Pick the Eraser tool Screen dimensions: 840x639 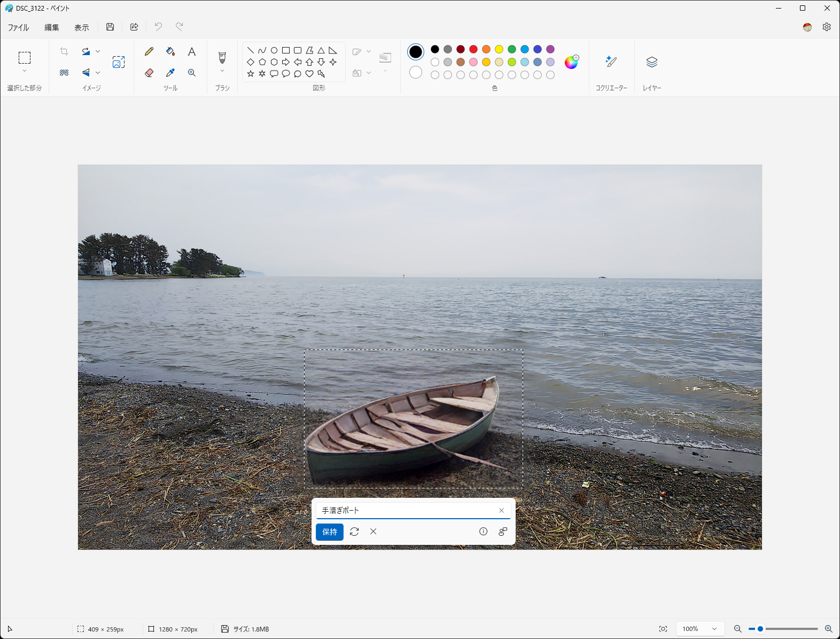[x=149, y=73]
